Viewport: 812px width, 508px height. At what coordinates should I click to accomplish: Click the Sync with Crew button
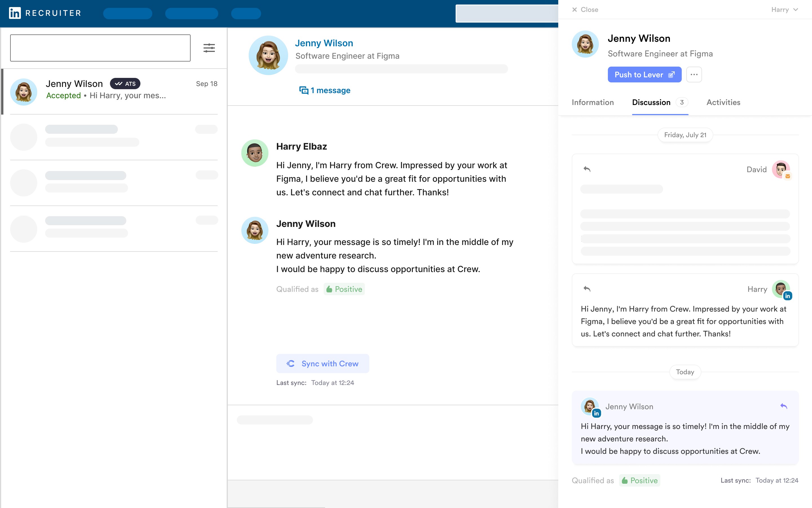click(x=323, y=364)
